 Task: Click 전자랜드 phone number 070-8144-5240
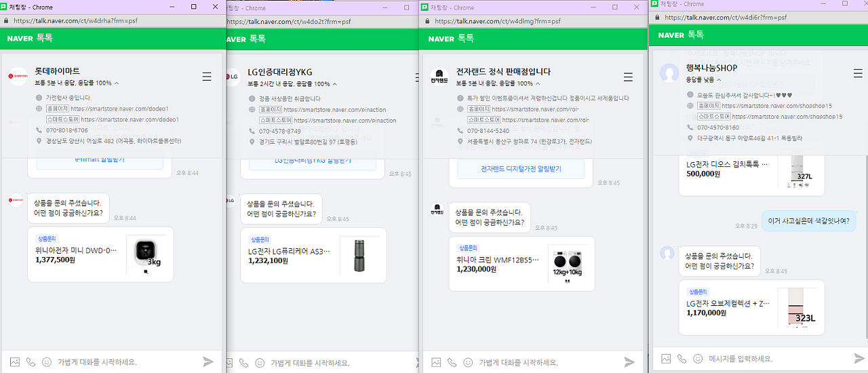(x=488, y=130)
